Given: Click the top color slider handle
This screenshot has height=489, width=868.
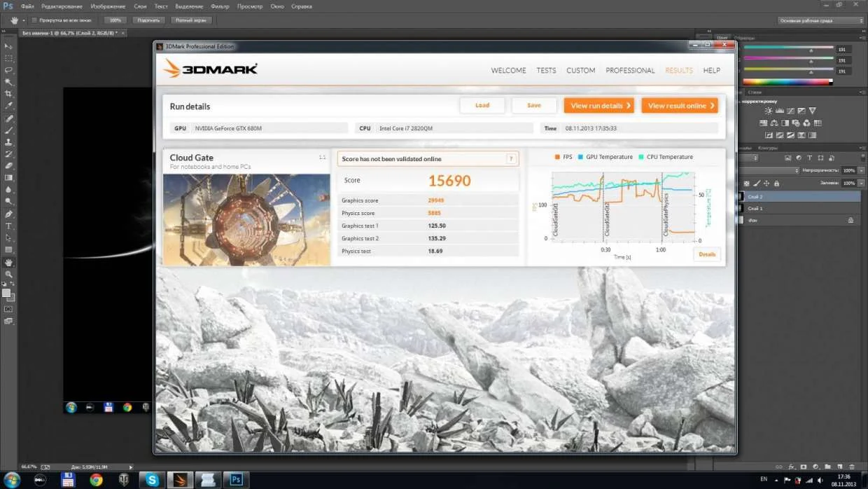Looking at the screenshot, I should coord(811,51).
